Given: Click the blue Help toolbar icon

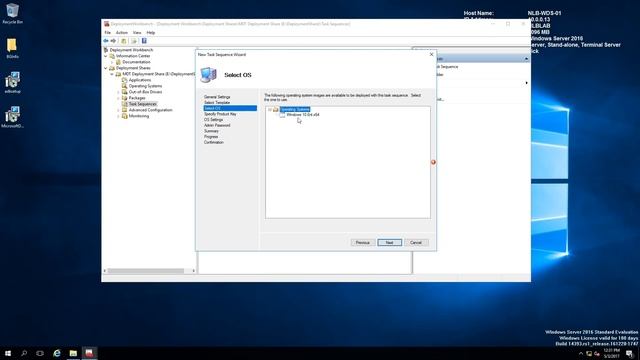Looking at the screenshot, I should pos(144,41).
